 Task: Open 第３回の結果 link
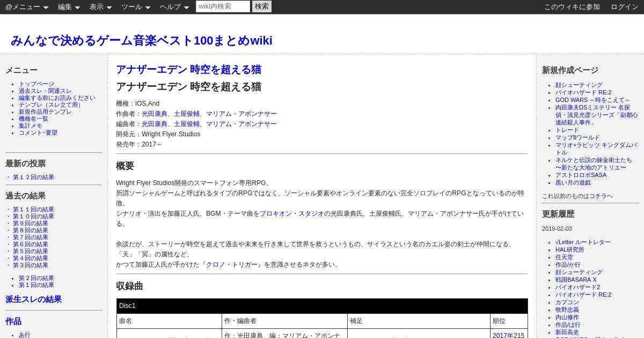(31, 266)
